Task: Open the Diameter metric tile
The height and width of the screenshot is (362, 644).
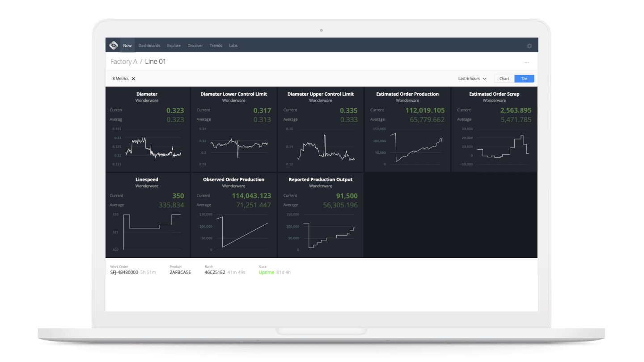Action: [x=147, y=130]
